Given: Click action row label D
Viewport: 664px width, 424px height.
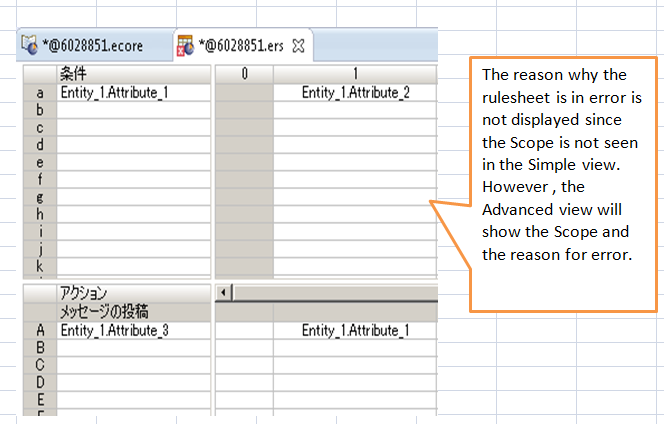Looking at the screenshot, I should pyautogui.click(x=40, y=382).
